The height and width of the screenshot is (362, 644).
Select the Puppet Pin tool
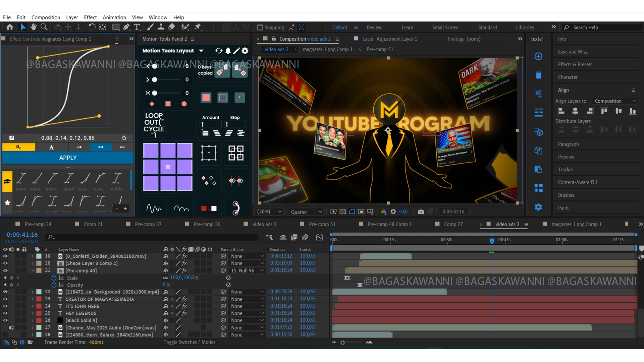[198, 27]
